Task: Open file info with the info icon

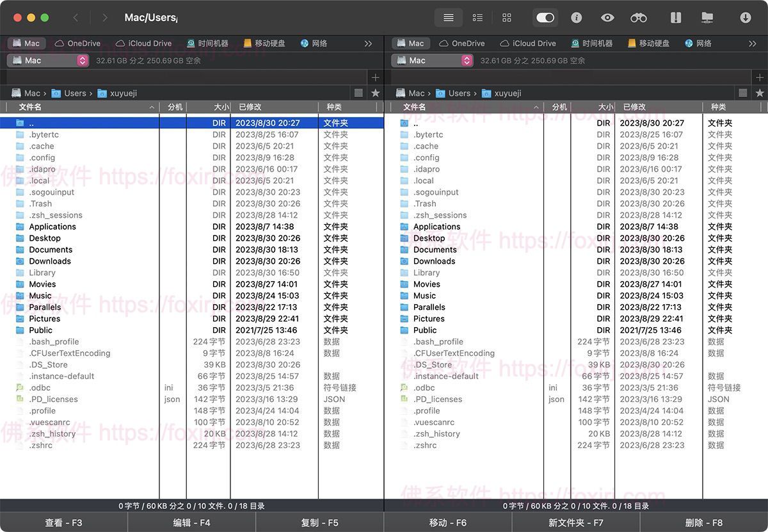Action: [577, 17]
